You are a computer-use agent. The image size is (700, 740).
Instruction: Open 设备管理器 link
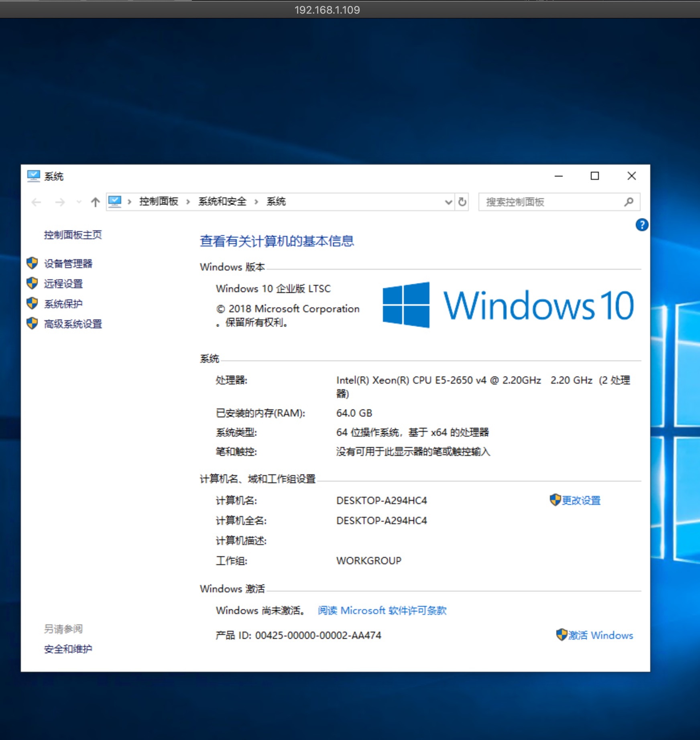(68, 264)
